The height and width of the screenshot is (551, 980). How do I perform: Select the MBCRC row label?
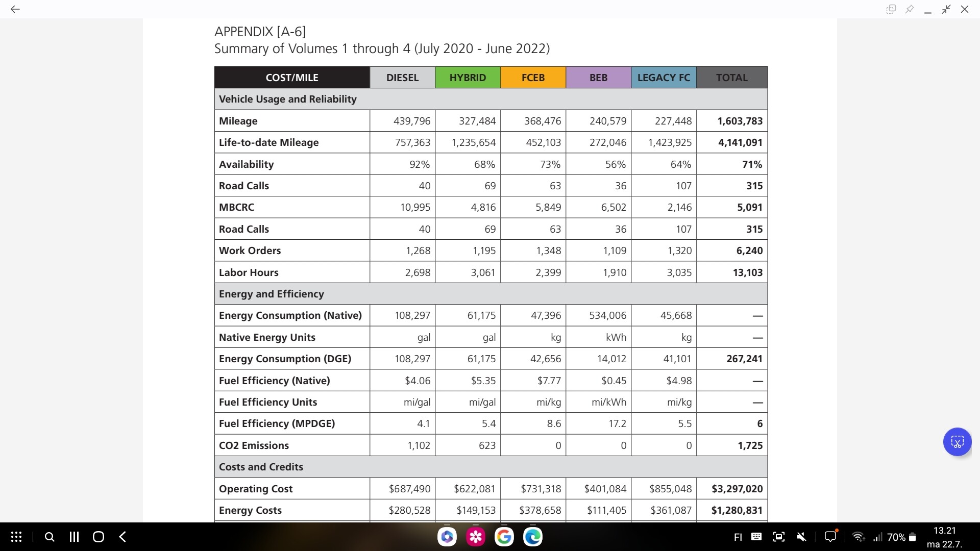[236, 207]
